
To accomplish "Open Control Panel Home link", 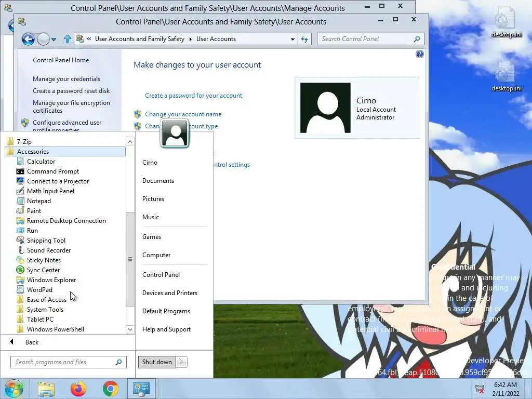I will pos(61,60).
